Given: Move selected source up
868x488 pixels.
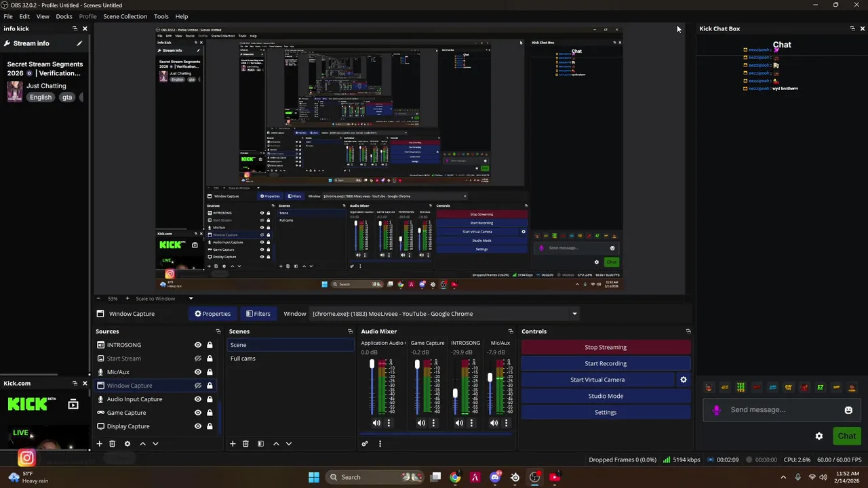Looking at the screenshot, I should click(x=142, y=444).
